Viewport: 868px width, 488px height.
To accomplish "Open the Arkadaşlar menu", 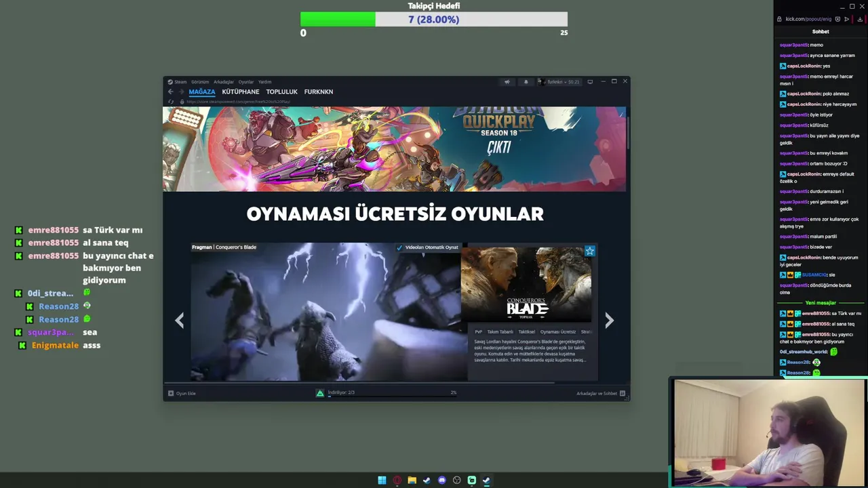I will [x=224, y=82].
